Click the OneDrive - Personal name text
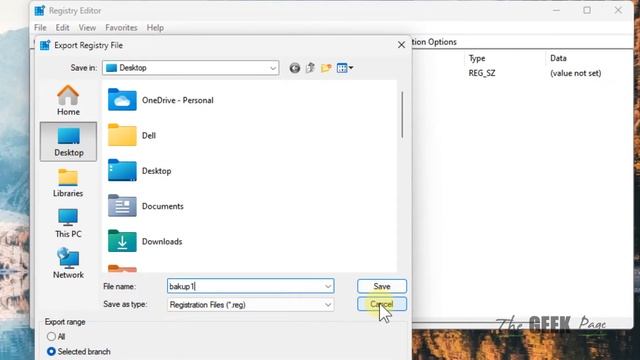 tap(178, 100)
